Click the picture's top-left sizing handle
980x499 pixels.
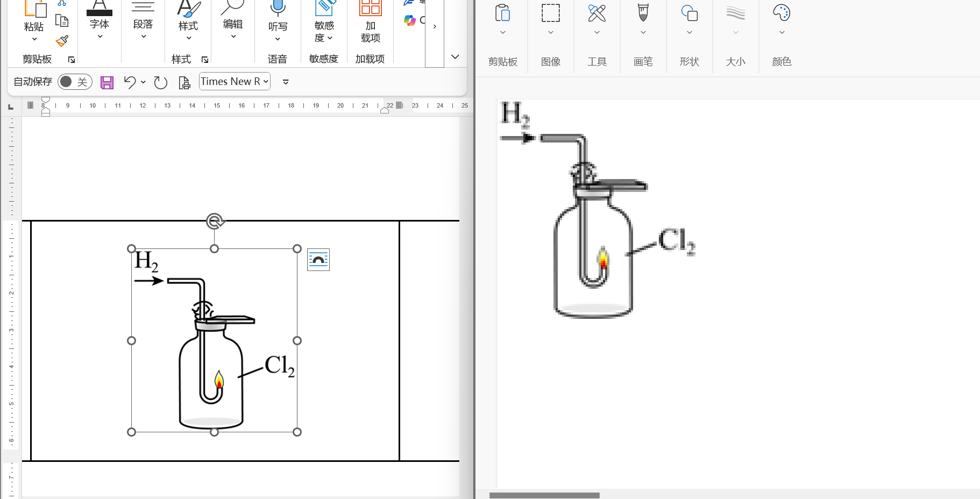click(x=132, y=248)
